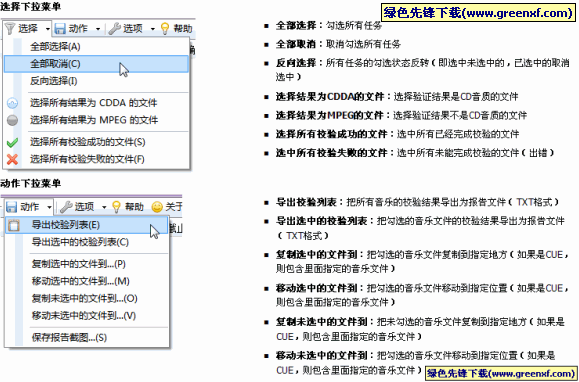Select 选择所有校验失败的文件(F) entry
Screen dimensions: 579x382
coord(96,159)
